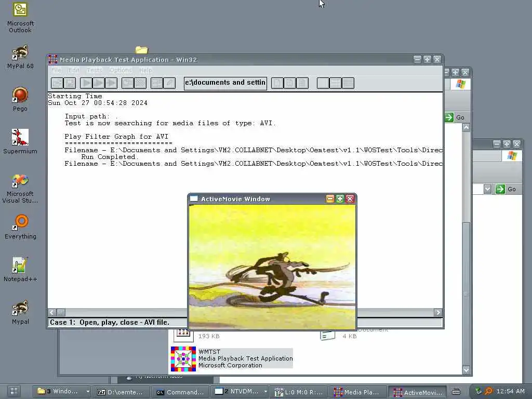This screenshot has height=399, width=532.
Task: Maximize the ActiveMovie Window
Action: click(x=340, y=199)
